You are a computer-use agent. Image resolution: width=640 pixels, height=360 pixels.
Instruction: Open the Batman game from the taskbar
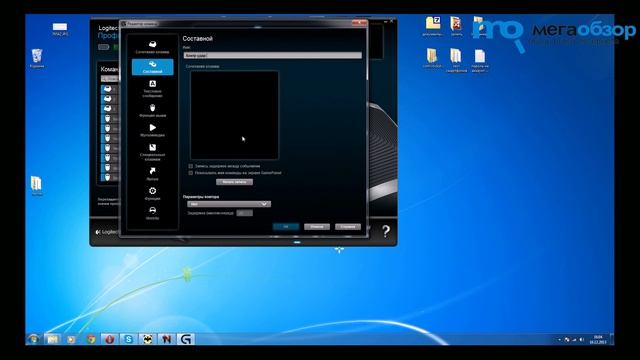point(147,339)
